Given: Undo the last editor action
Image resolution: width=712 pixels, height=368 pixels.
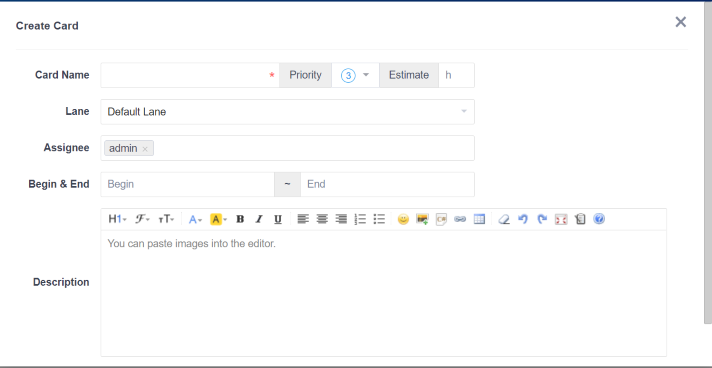Looking at the screenshot, I should pyautogui.click(x=523, y=219).
